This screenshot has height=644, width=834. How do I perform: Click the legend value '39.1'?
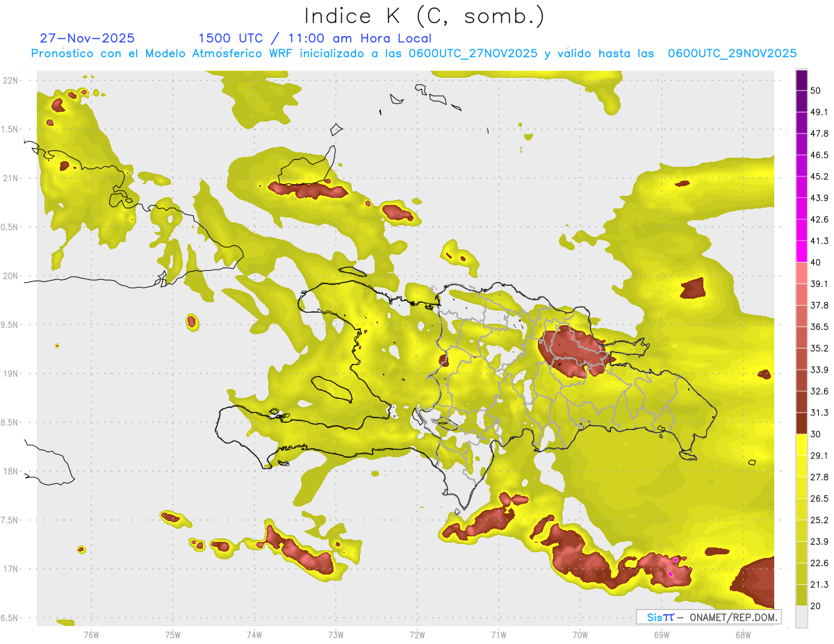[819, 283]
